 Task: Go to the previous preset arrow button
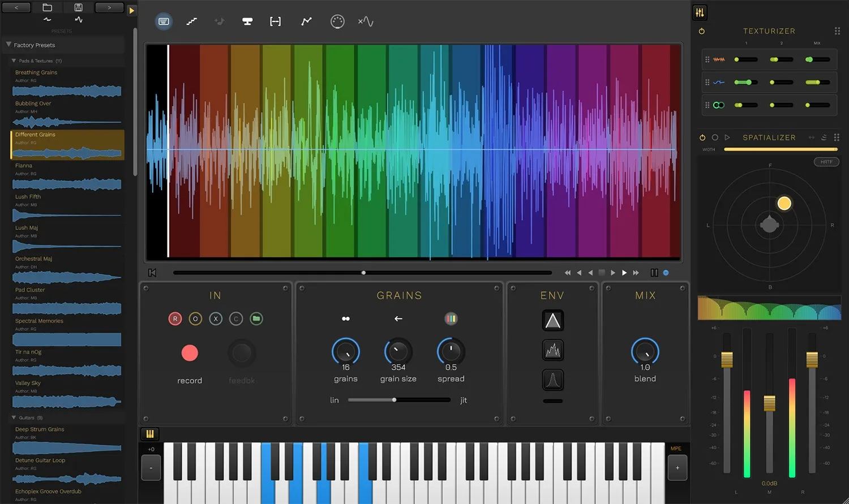(16, 7)
